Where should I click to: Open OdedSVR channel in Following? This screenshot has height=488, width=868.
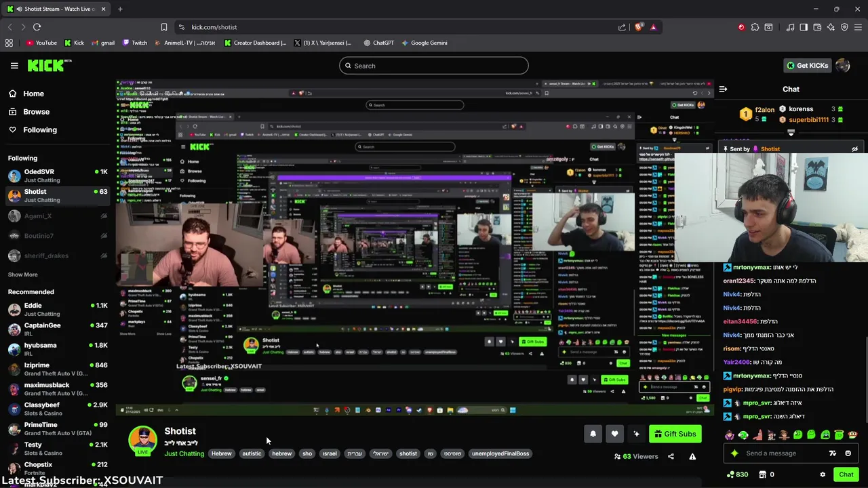pyautogui.click(x=57, y=176)
